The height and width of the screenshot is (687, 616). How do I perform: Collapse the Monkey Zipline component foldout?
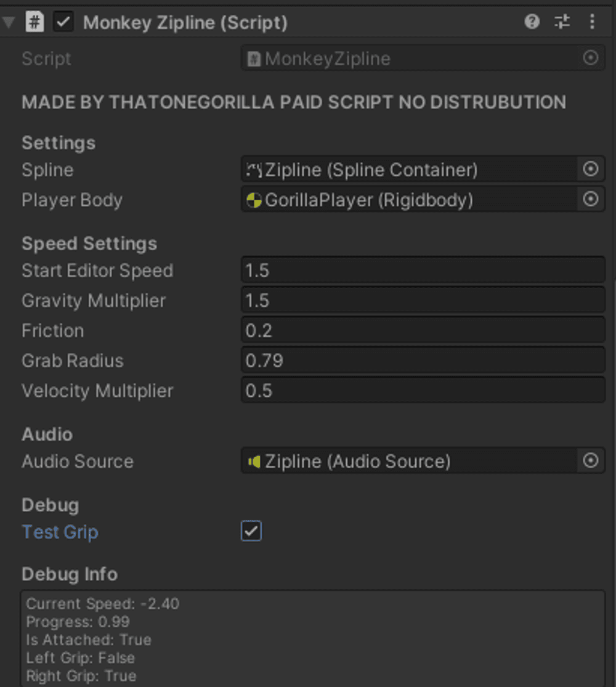(9, 23)
